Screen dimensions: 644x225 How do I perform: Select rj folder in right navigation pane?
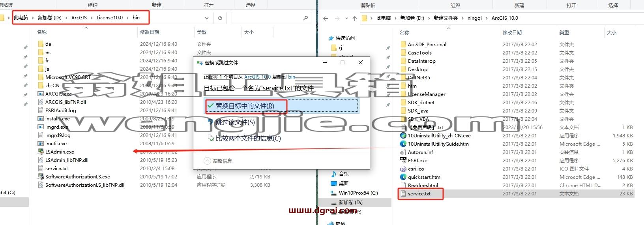[340, 48]
